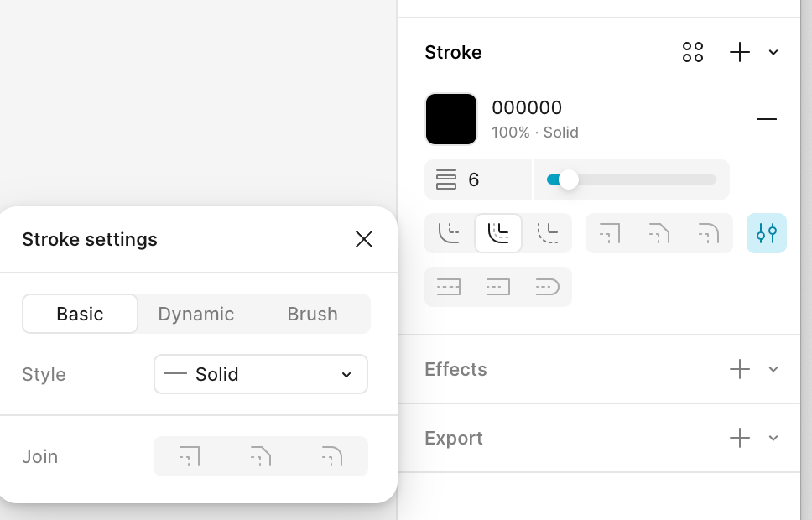Click the Join label
Viewport: 812px width, 520px height.
click(x=40, y=456)
